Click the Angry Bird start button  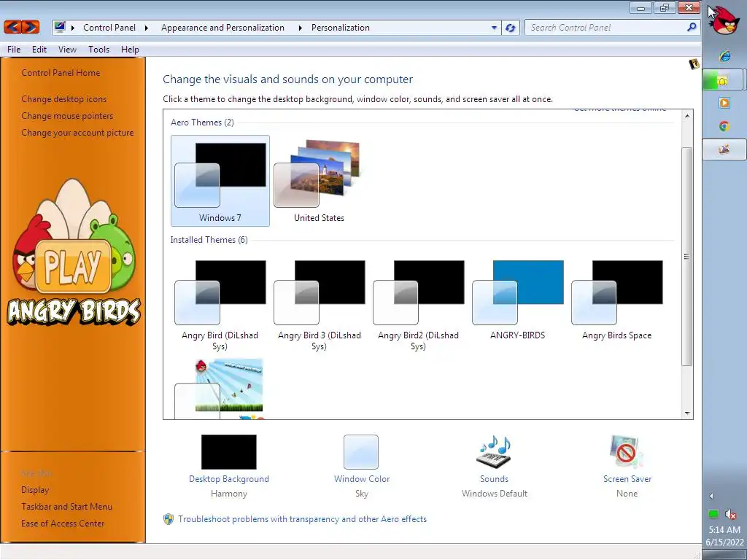click(x=724, y=19)
